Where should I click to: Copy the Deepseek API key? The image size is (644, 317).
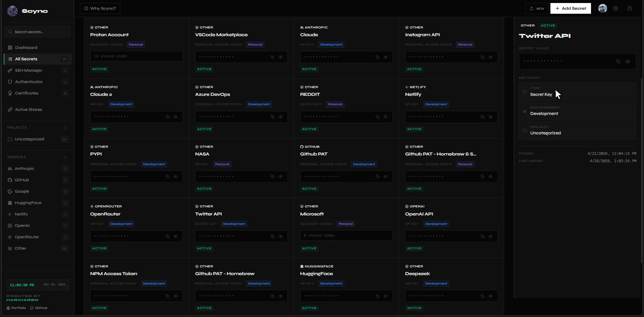[482, 296]
